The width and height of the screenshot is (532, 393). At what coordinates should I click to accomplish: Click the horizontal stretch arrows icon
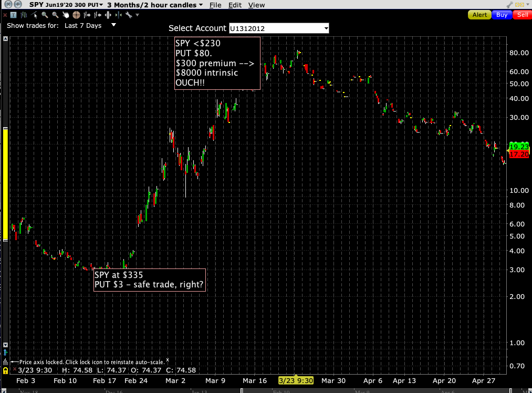(x=108, y=15)
